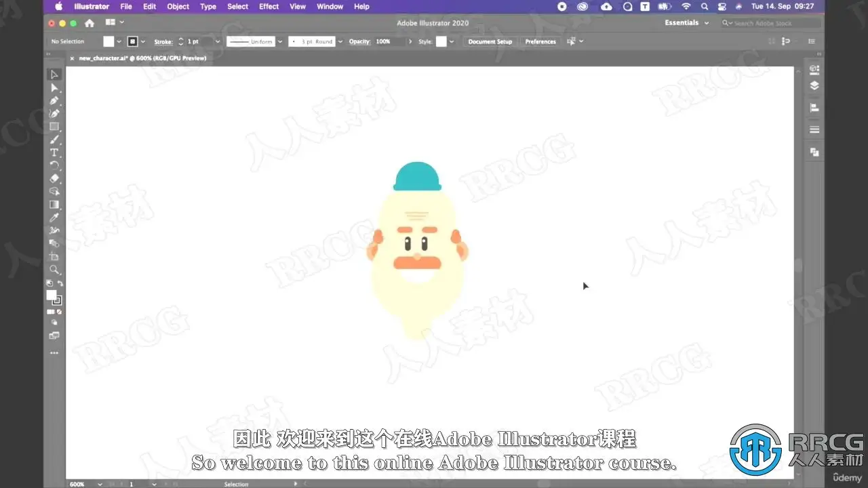The width and height of the screenshot is (868, 488).
Task: Toggle the drawing mode button
Action: coord(54,323)
